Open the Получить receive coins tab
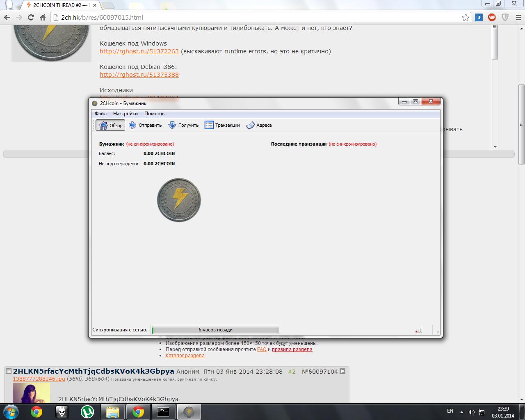Viewport: 525px width, 420px height. [x=183, y=125]
